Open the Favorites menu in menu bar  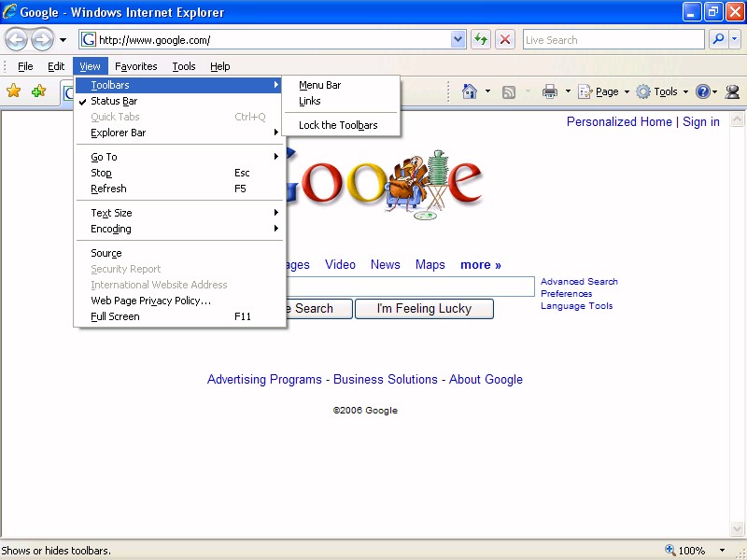click(136, 66)
